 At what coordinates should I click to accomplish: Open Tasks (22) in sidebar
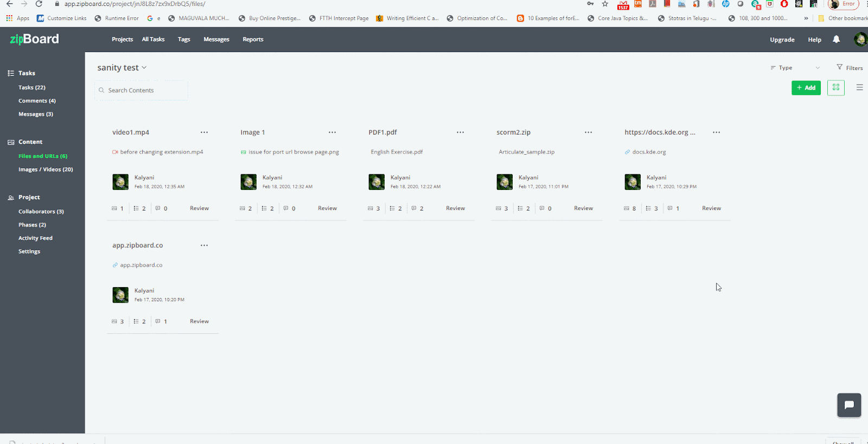click(32, 87)
